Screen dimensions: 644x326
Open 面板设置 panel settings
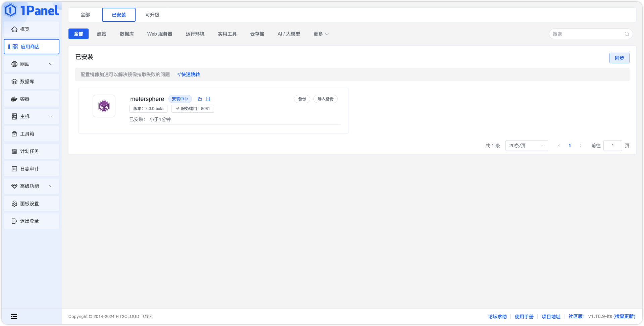32,204
